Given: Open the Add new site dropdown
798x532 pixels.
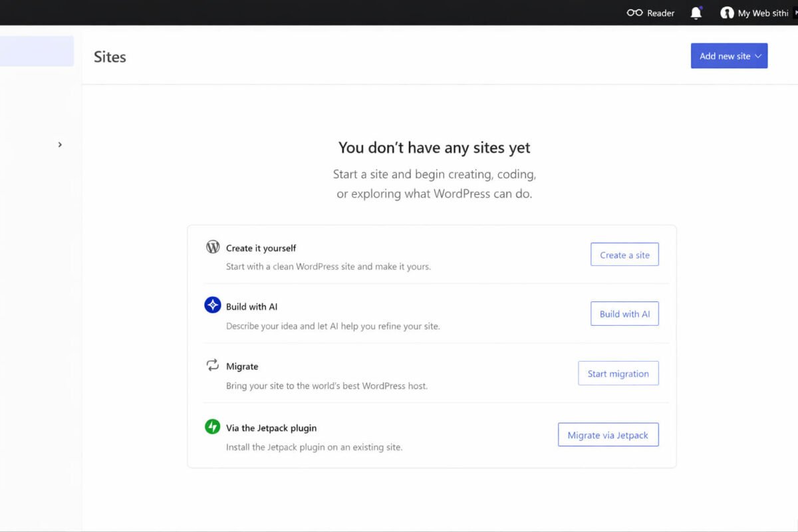Looking at the screenshot, I should tap(730, 56).
